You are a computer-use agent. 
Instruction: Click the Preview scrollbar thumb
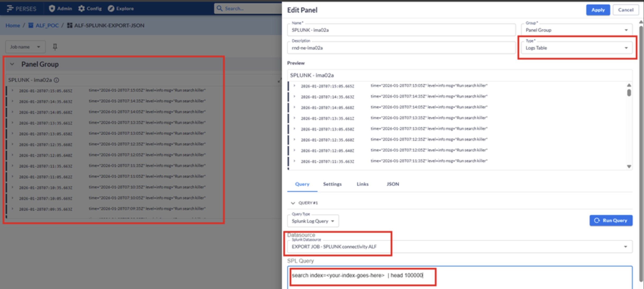pyautogui.click(x=629, y=93)
